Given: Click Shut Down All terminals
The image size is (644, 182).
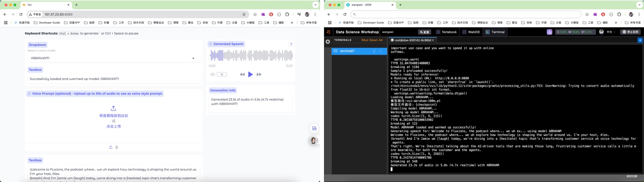Looking at the screenshot, I should point(372,40).
